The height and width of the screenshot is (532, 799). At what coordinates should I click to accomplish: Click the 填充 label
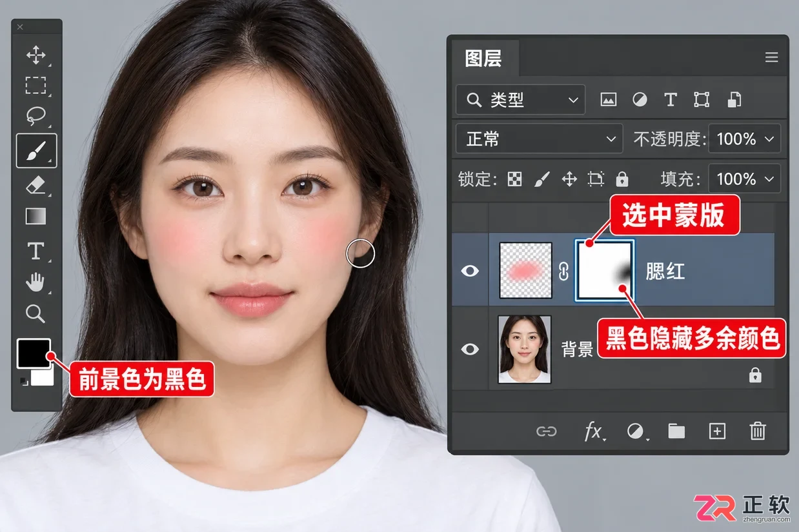tap(682, 179)
